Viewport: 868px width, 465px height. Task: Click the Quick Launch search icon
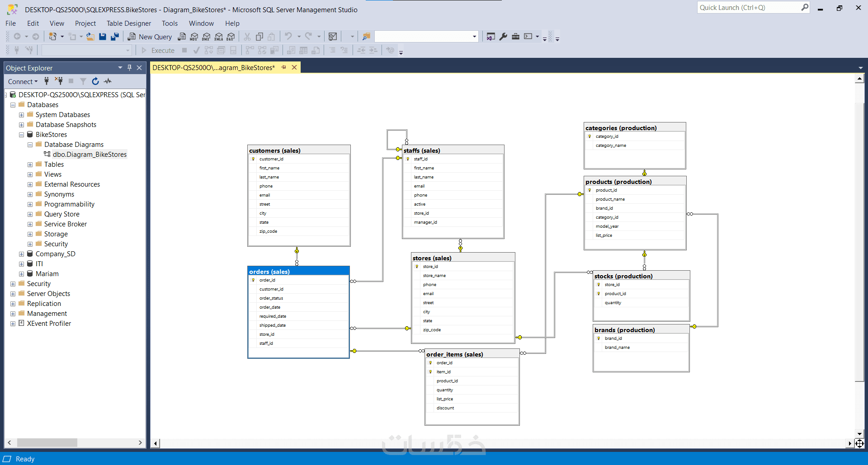(805, 8)
